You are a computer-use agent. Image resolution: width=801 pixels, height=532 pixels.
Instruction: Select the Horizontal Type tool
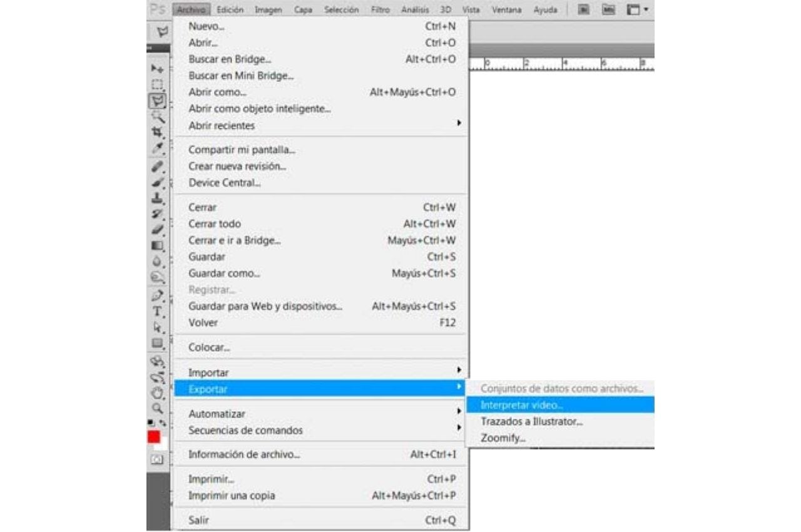coord(157,312)
